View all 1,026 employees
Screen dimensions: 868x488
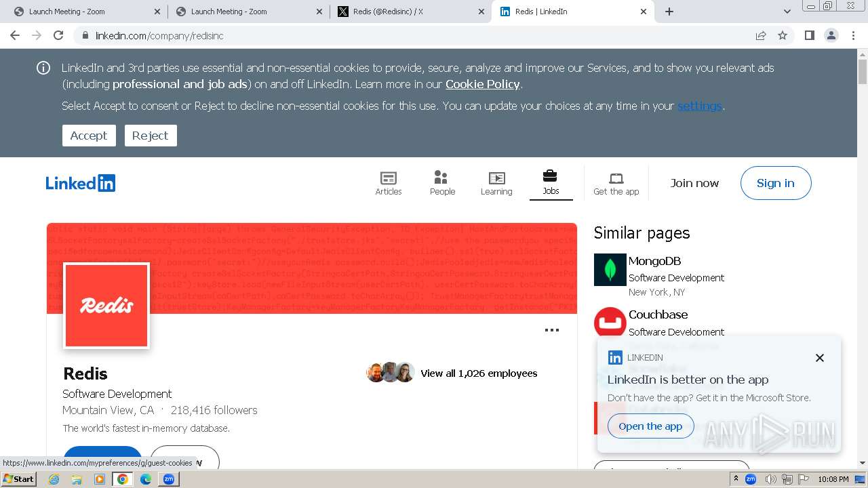(x=479, y=373)
